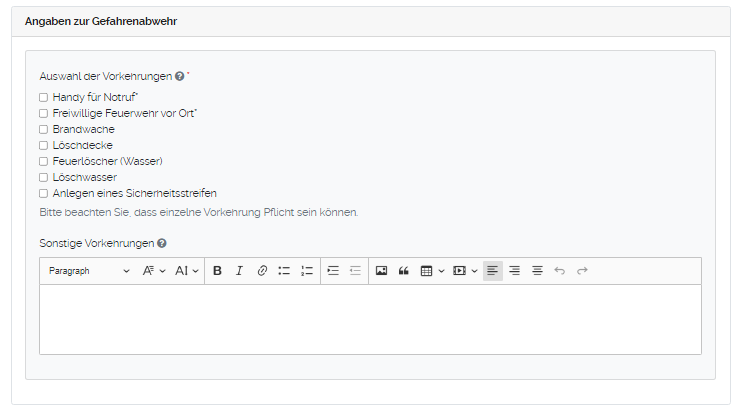743x409 pixels.
Task: Create a bulleted list
Action: pos(284,271)
